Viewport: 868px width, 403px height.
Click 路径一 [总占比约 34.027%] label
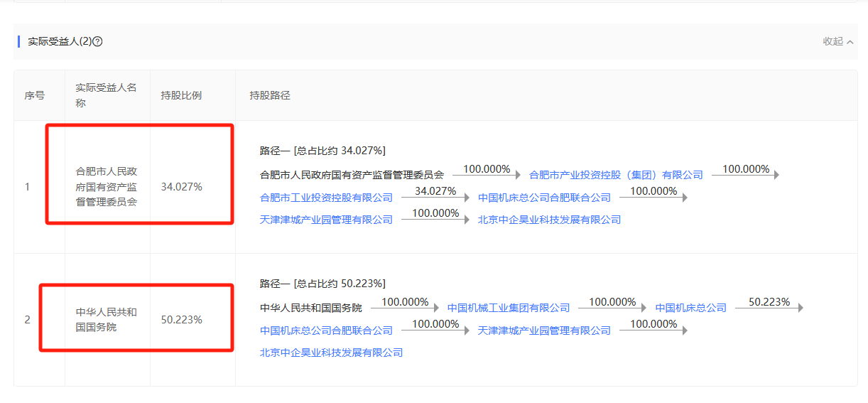click(x=322, y=151)
